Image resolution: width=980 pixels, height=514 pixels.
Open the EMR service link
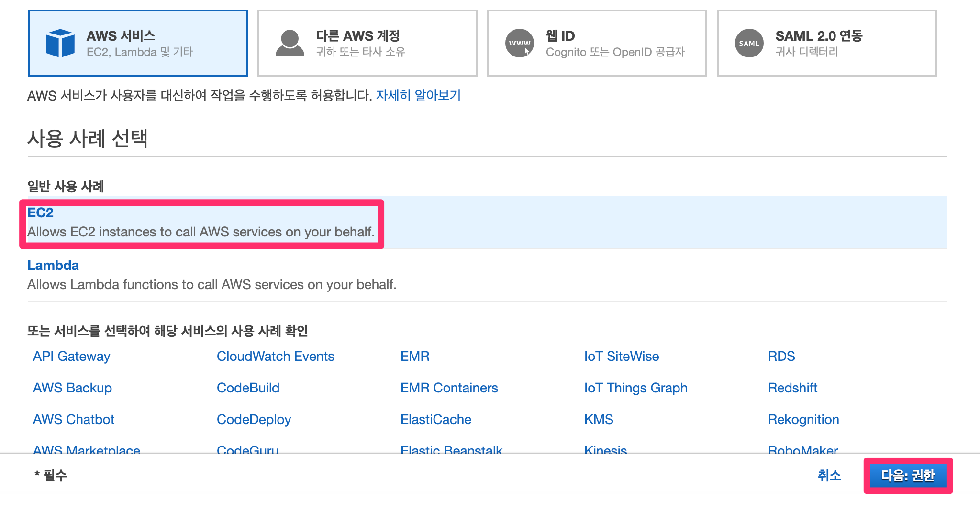[414, 356]
